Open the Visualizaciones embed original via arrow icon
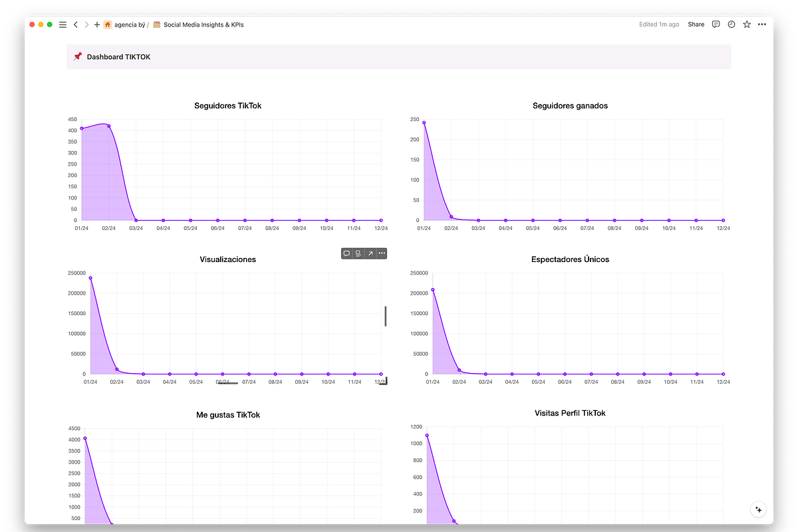 pos(370,253)
